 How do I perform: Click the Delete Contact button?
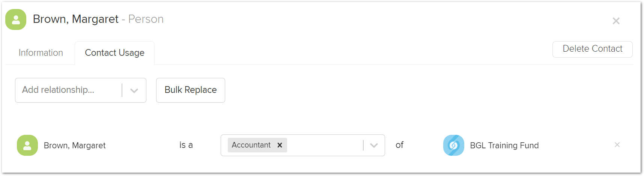(592, 49)
